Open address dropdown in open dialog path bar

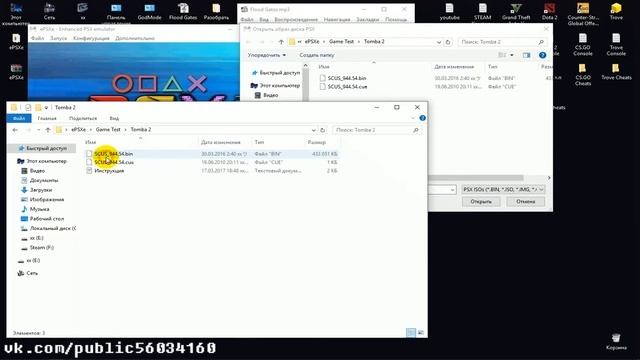[x=439, y=42]
